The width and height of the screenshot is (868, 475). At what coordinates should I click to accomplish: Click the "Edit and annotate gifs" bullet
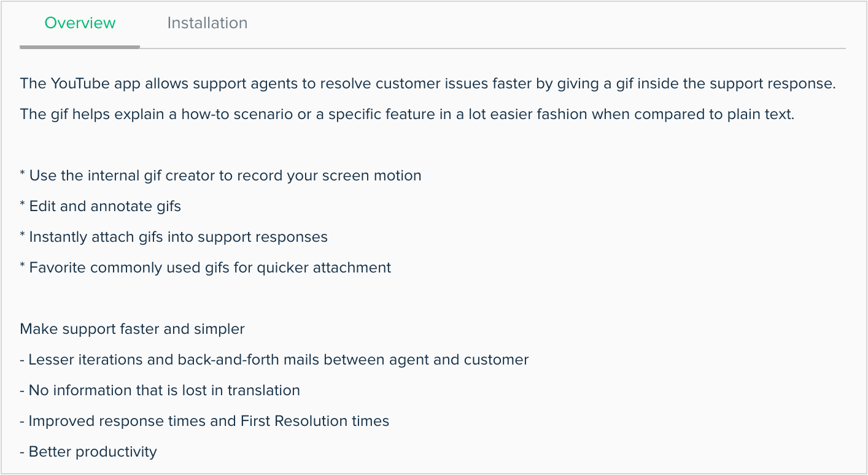[105, 207]
